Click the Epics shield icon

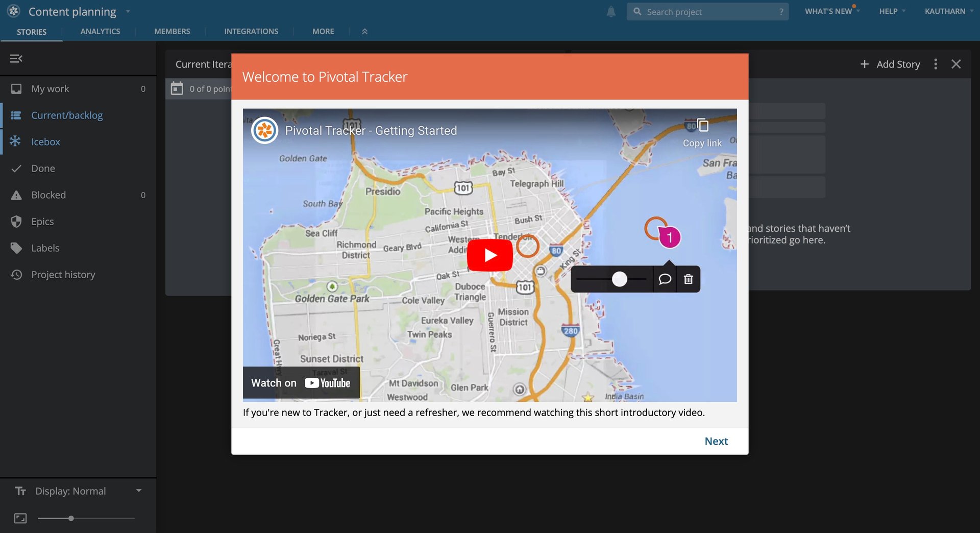16,222
